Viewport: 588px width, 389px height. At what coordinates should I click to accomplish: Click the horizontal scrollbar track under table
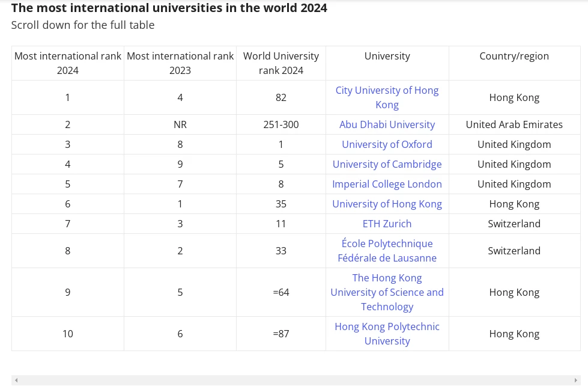point(296,381)
